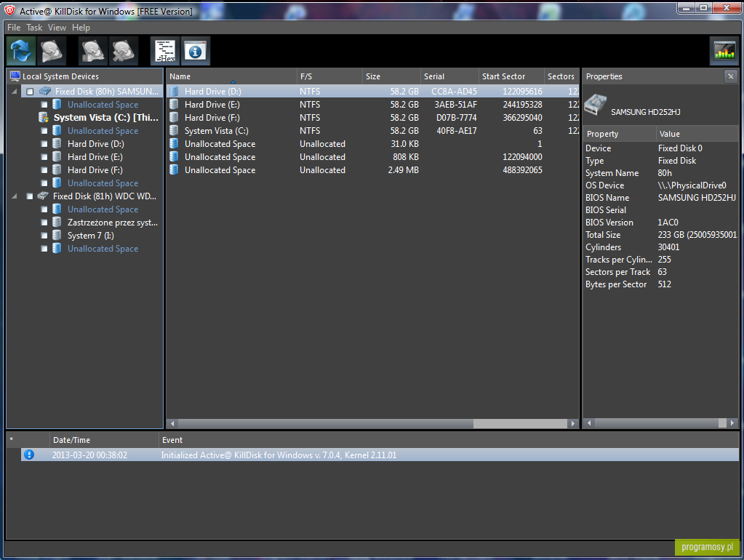Click right arrow of Properties panel scrollbar
Viewport: 744px width, 560px height.
732,423
